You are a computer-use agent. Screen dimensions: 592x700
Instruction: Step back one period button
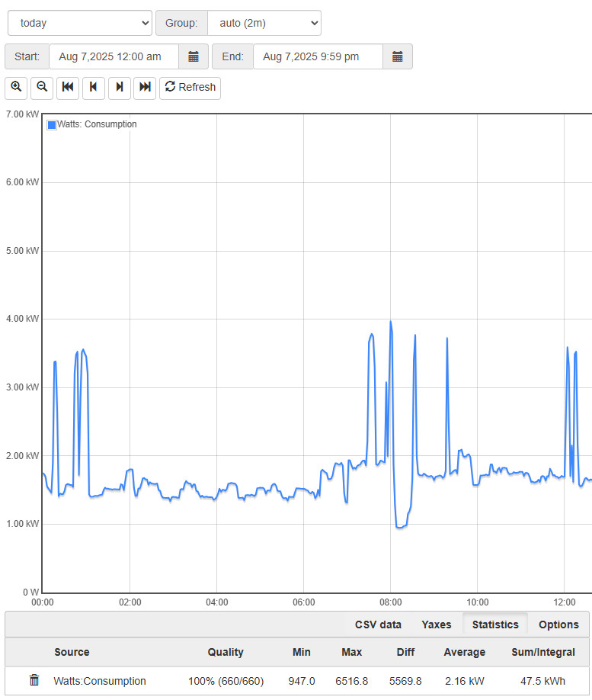point(93,87)
